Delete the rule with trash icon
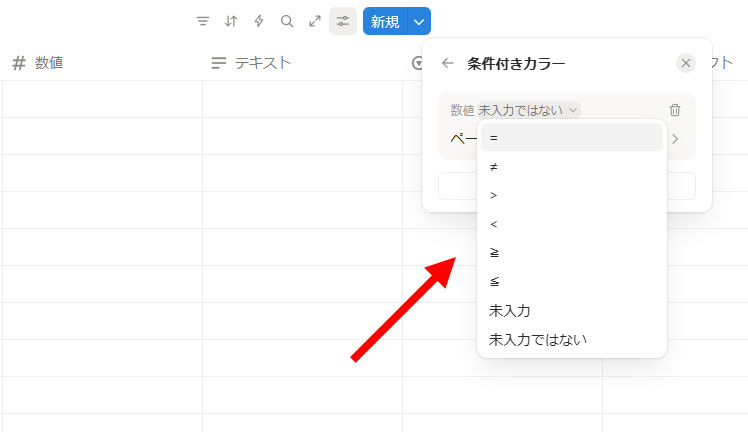Image resolution: width=748 pixels, height=432 pixels. [x=675, y=110]
